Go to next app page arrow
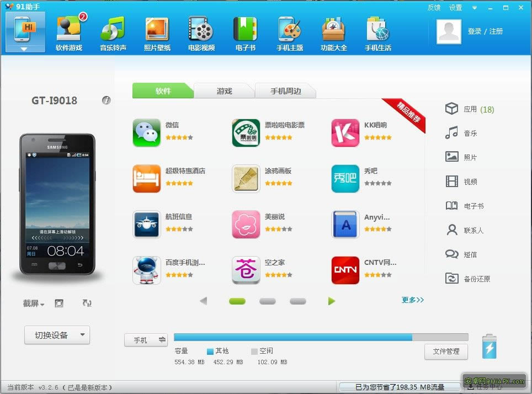The width and height of the screenshot is (532, 394). pyautogui.click(x=332, y=301)
